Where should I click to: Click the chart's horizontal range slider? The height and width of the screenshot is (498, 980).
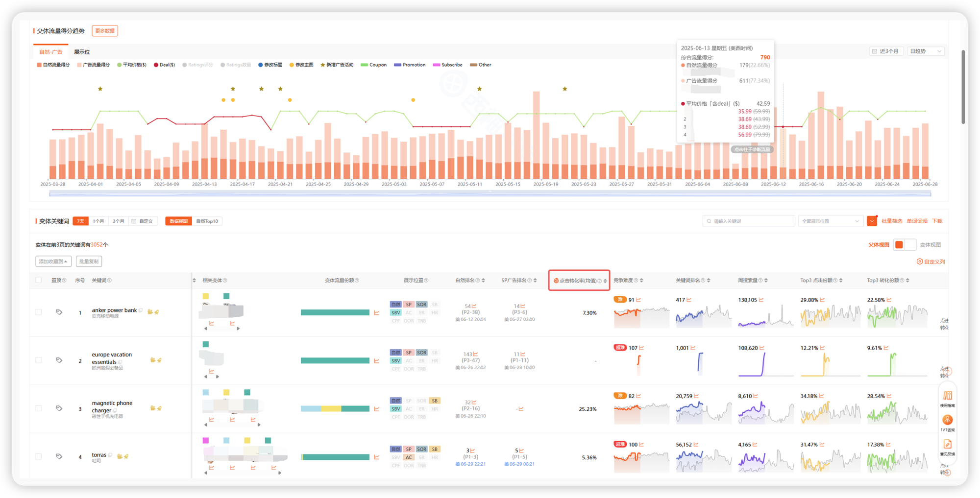click(490, 194)
